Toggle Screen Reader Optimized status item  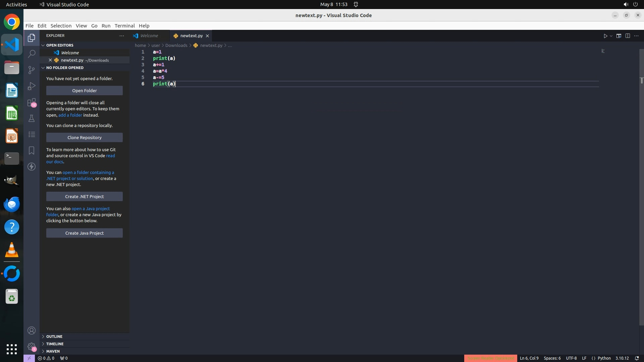(x=490, y=358)
